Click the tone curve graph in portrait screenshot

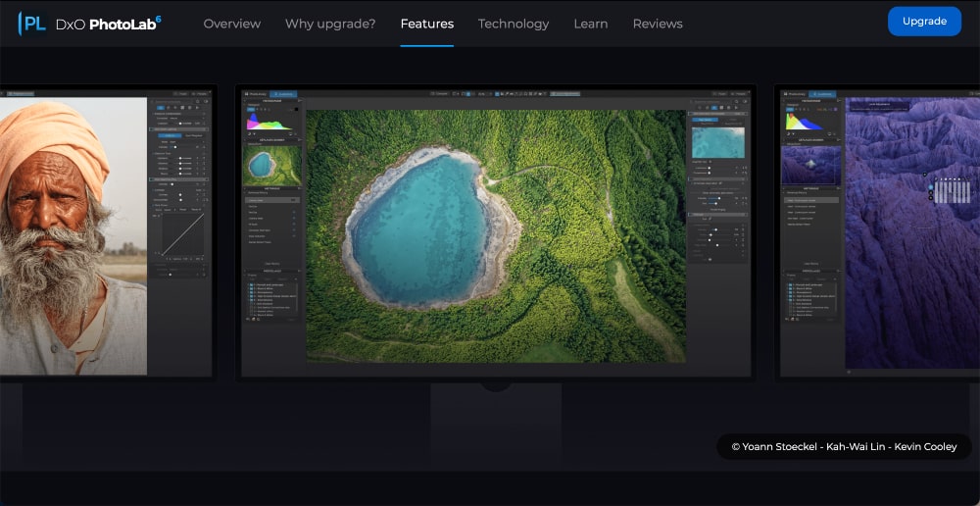tap(181, 235)
